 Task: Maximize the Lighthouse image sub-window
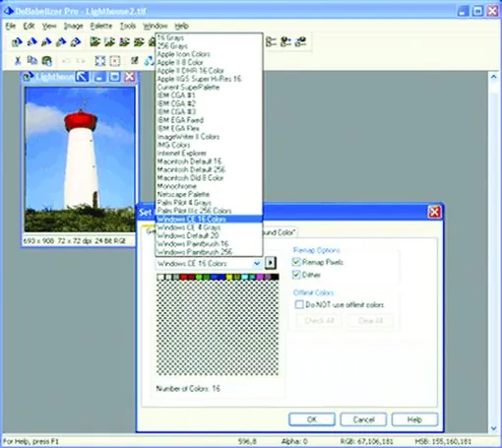pyautogui.click(x=115, y=77)
